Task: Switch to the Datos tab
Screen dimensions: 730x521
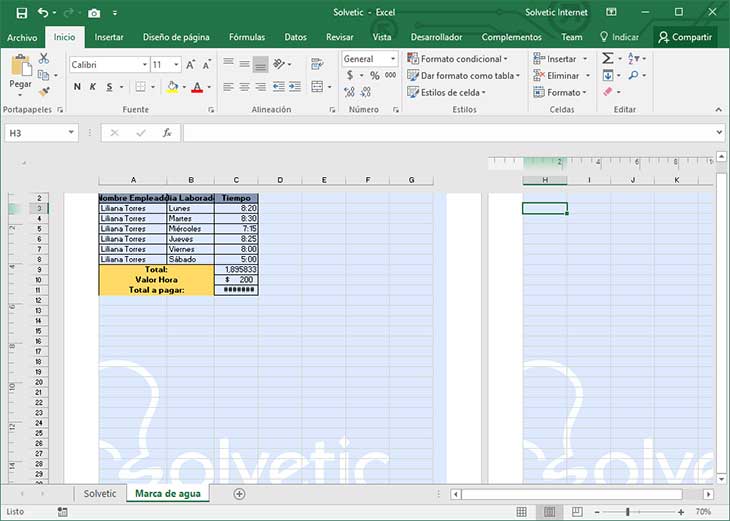Action: click(x=295, y=37)
